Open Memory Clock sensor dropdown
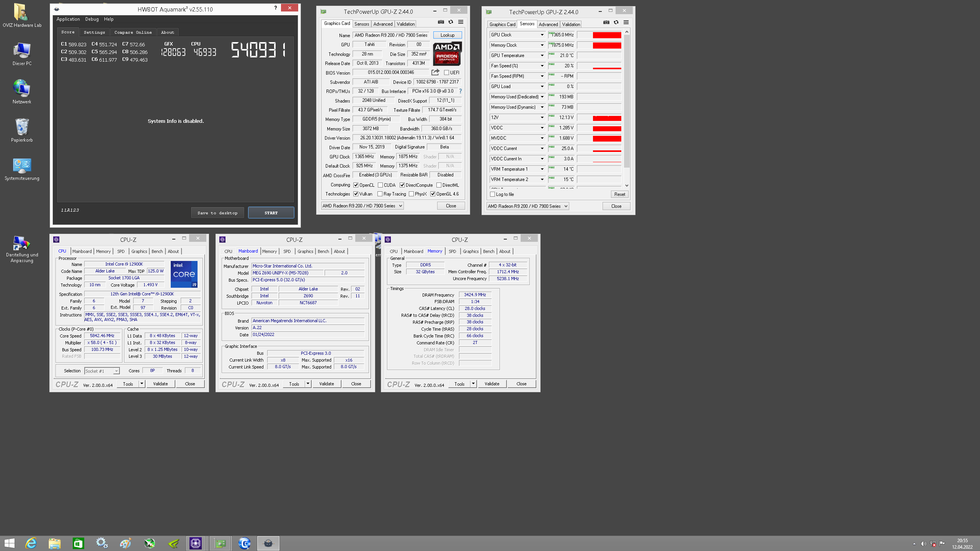This screenshot has width=980, height=551. point(542,45)
